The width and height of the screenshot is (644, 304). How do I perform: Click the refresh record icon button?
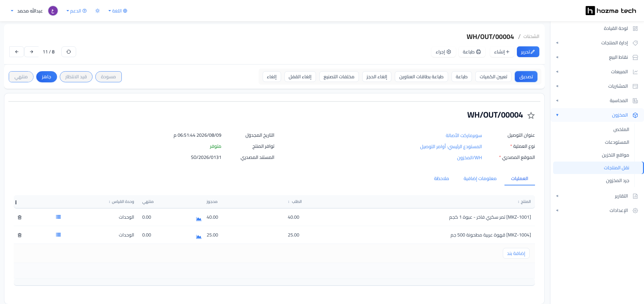(x=69, y=52)
